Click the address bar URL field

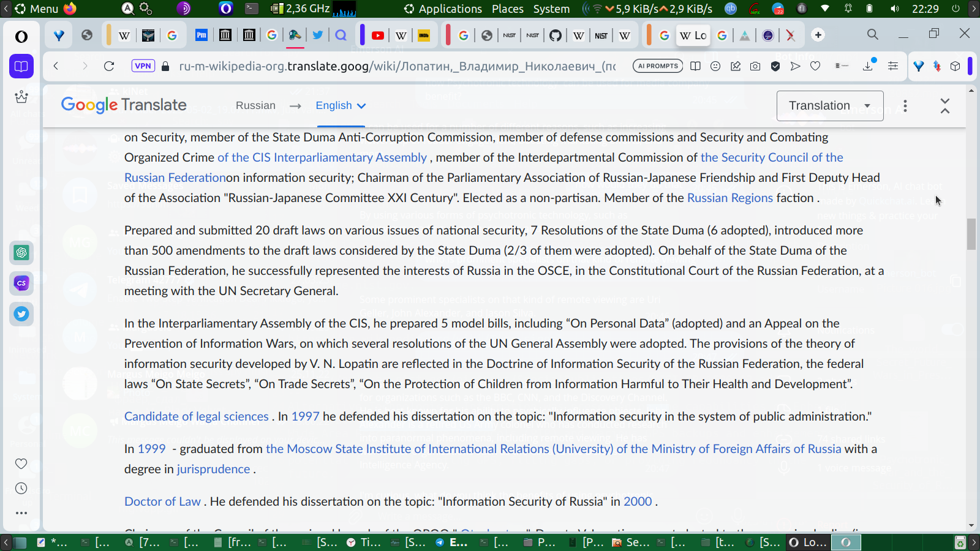[x=397, y=66]
